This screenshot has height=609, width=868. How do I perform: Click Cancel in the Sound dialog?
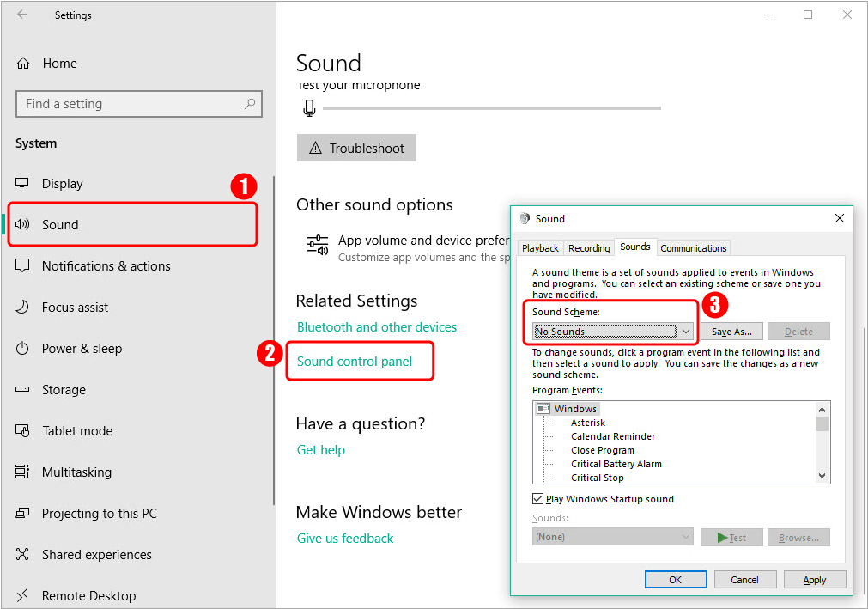pyautogui.click(x=745, y=580)
